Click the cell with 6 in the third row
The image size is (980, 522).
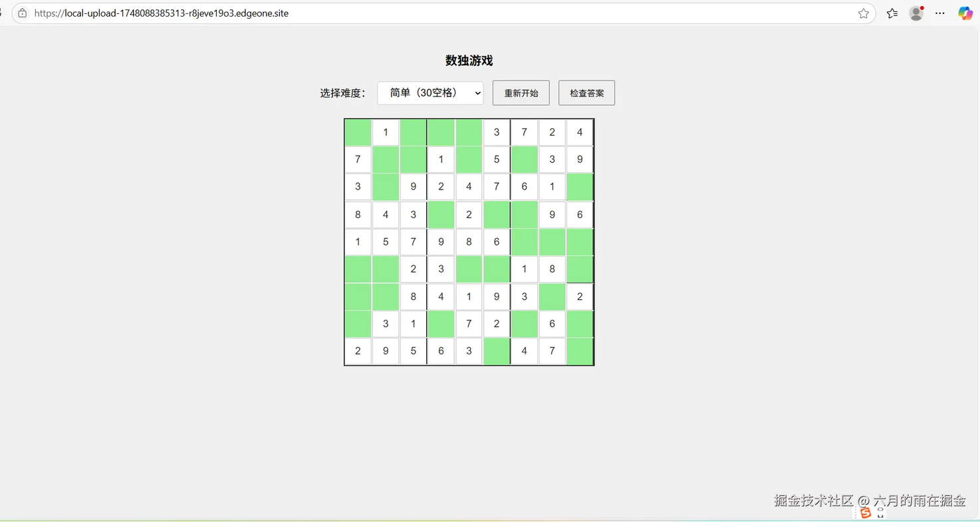point(525,187)
